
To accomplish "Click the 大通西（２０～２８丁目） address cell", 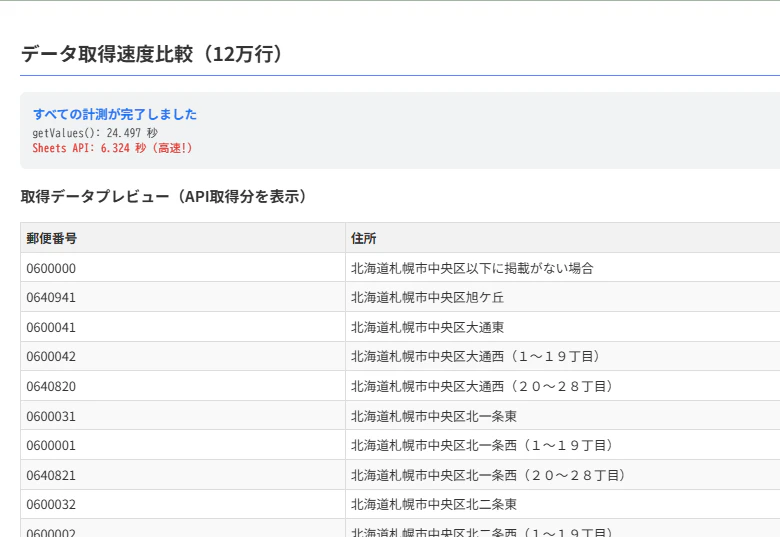I will coord(563,386).
